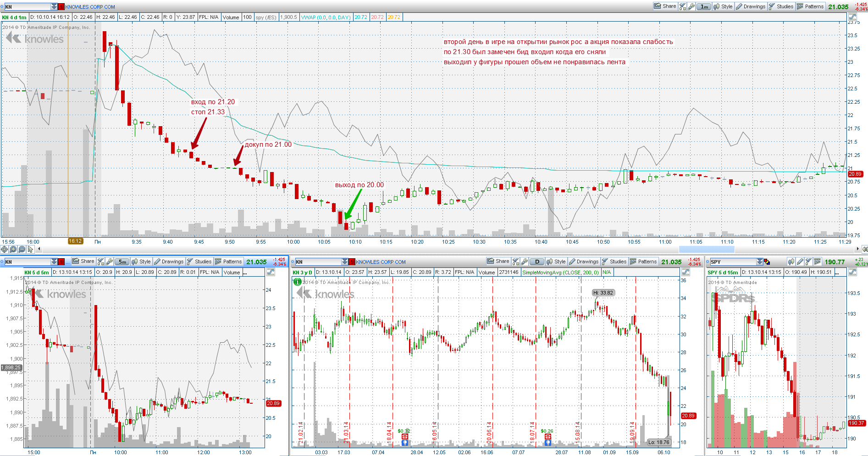Screen dimensions: 868x456
Task: Select pointer cursor tool below top chart
Action: [30, 249]
